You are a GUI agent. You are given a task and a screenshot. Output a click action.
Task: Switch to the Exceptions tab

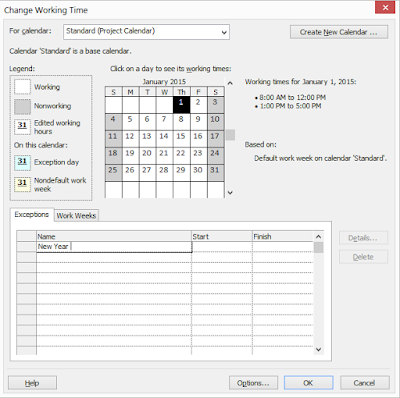click(x=32, y=215)
